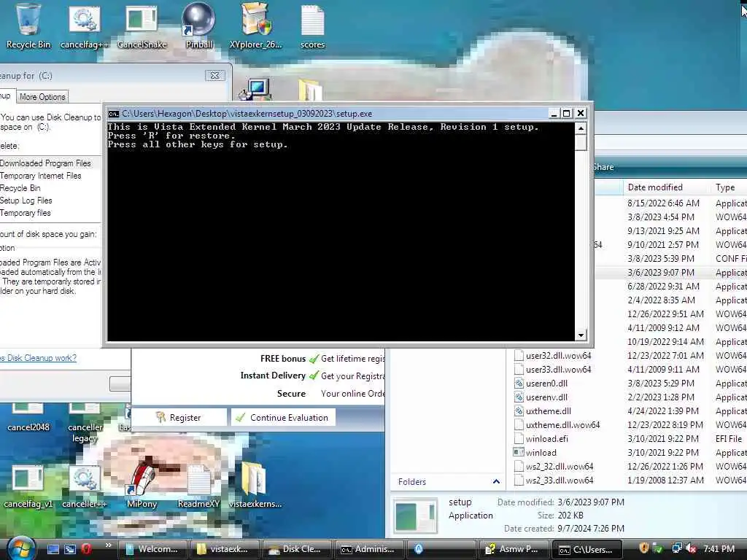Select user32.dll.wow64 file row
Viewport: 747px width, 560px height.
coord(629,356)
